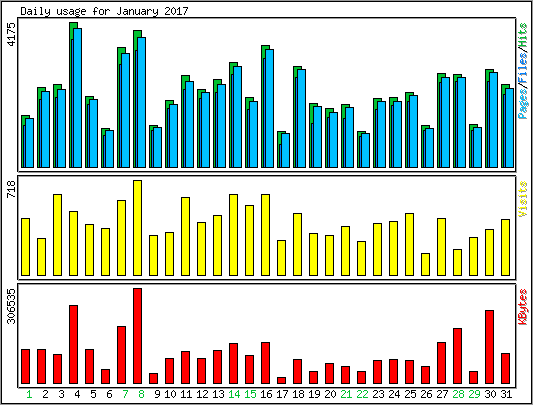Select green weekend day label 14

[234, 394]
